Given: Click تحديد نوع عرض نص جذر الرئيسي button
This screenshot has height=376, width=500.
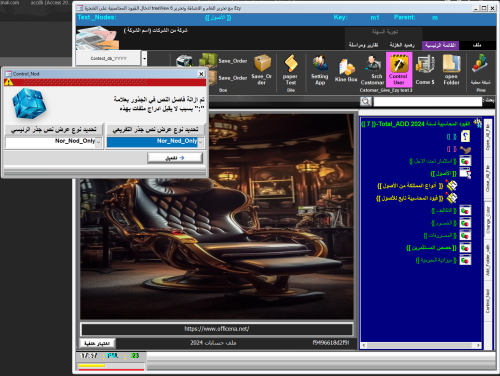Looking at the screenshot, I should point(54,129).
